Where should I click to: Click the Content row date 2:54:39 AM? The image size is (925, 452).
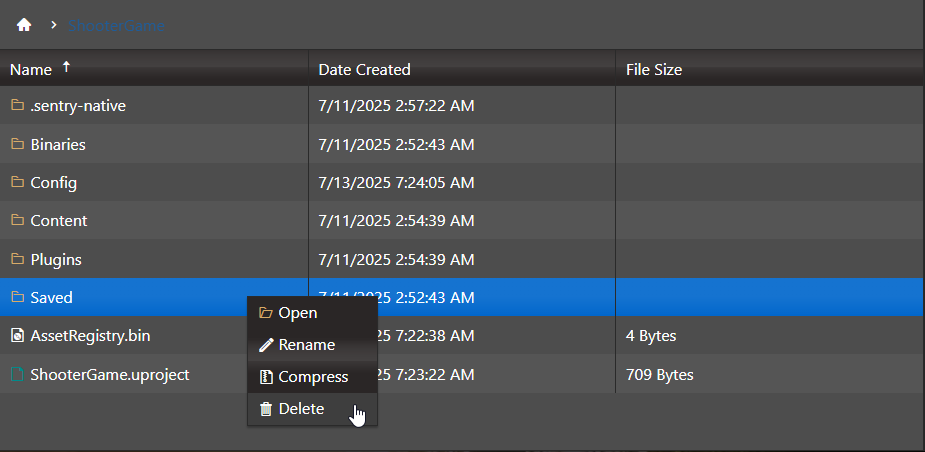pos(396,221)
